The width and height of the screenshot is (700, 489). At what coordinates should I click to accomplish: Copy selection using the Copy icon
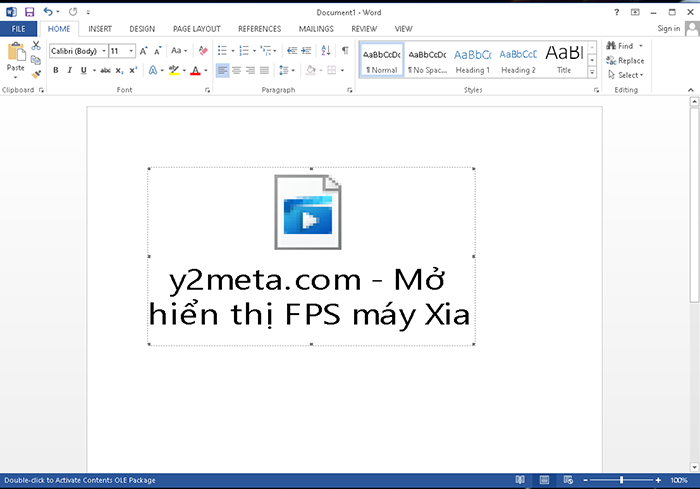[36, 60]
